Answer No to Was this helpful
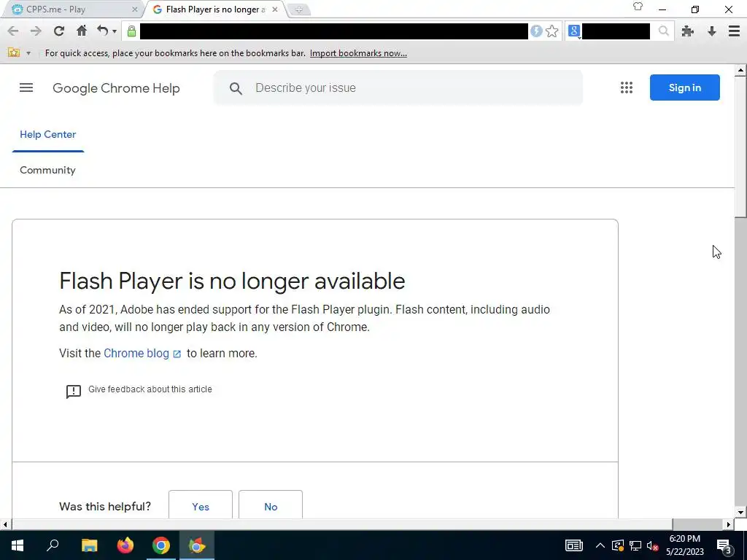Viewport: 747px width, 560px height. click(271, 506)
